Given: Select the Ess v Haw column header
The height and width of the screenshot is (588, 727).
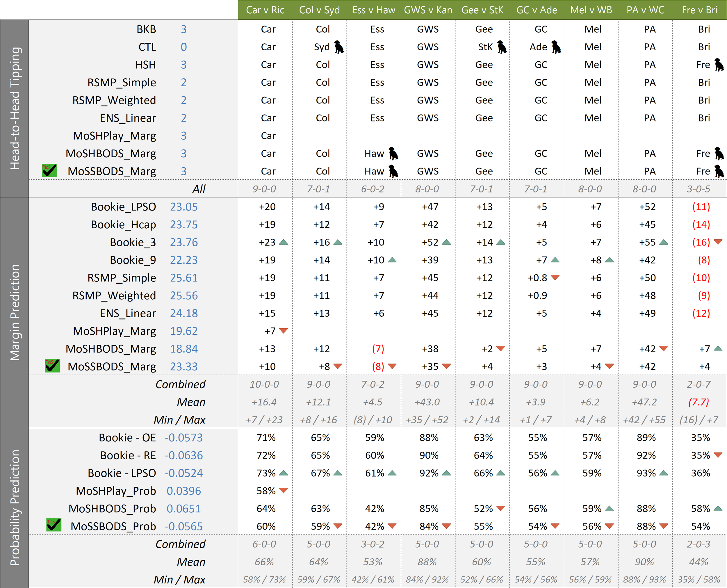Looking at the screenshot, I should coord(374,10).
